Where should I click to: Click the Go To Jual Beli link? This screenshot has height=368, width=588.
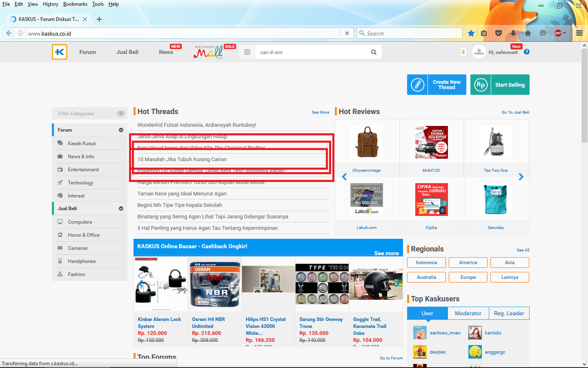coord(515,112)
